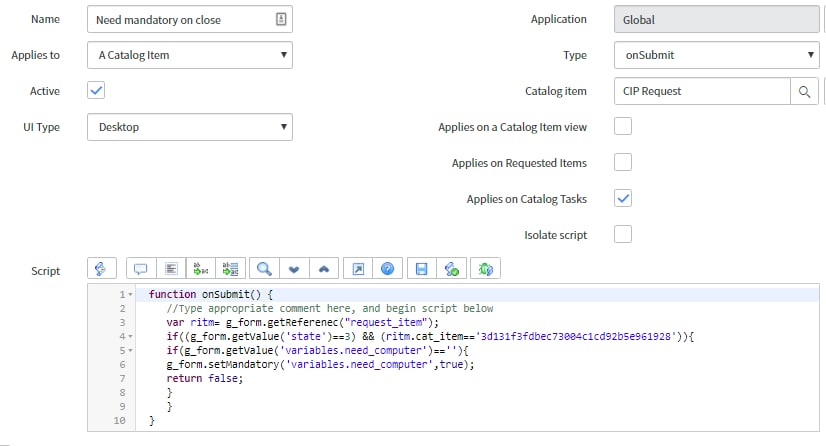Open the Type dropdown showing onSubmit

tap(716, 56)
